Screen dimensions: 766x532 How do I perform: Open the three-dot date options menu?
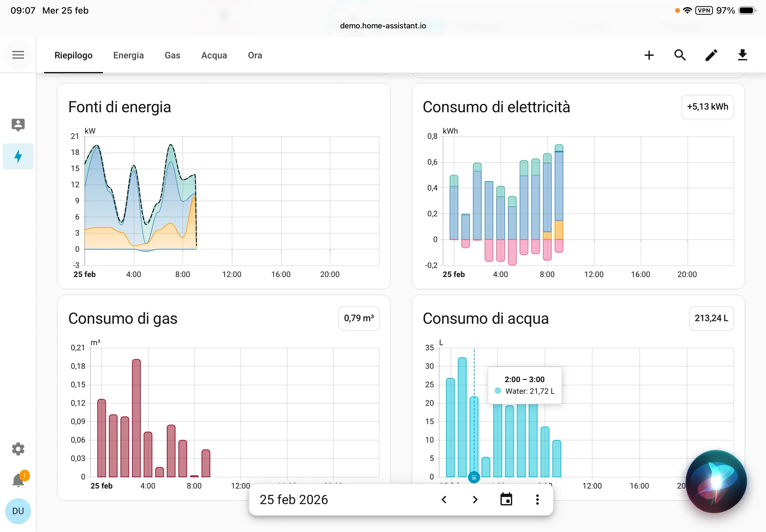click(x=537, y=499)
